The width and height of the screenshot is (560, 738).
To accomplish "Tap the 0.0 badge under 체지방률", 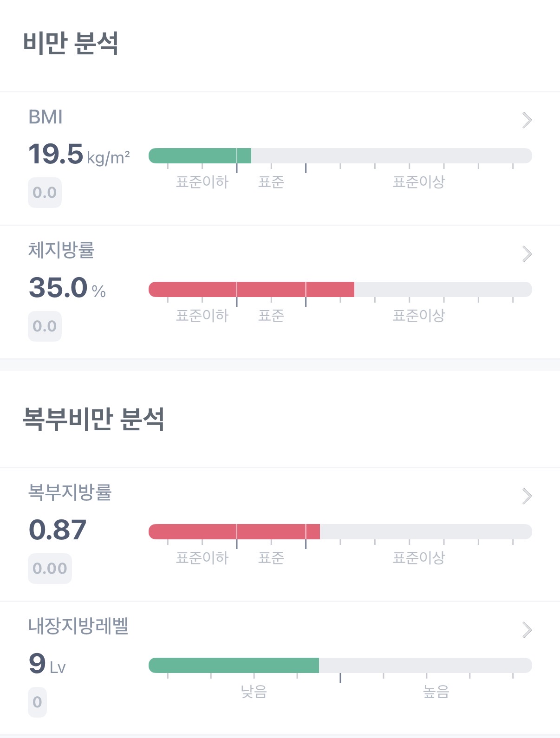I will [45, 326].
